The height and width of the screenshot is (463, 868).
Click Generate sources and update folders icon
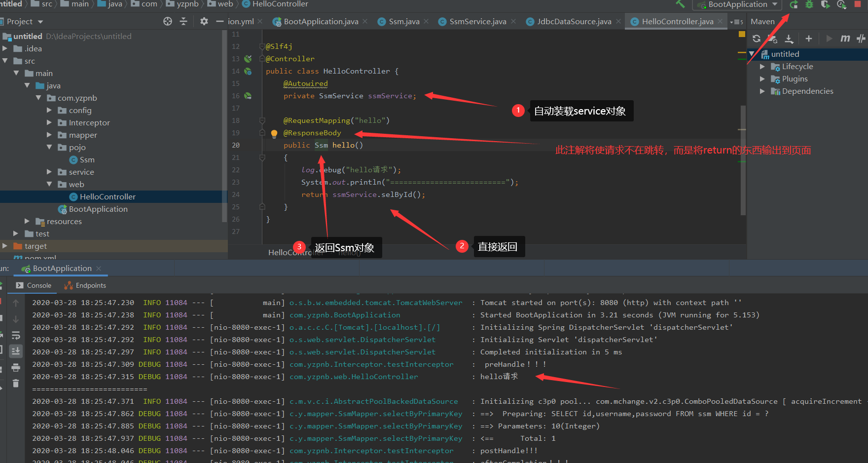tap(773, 39)
